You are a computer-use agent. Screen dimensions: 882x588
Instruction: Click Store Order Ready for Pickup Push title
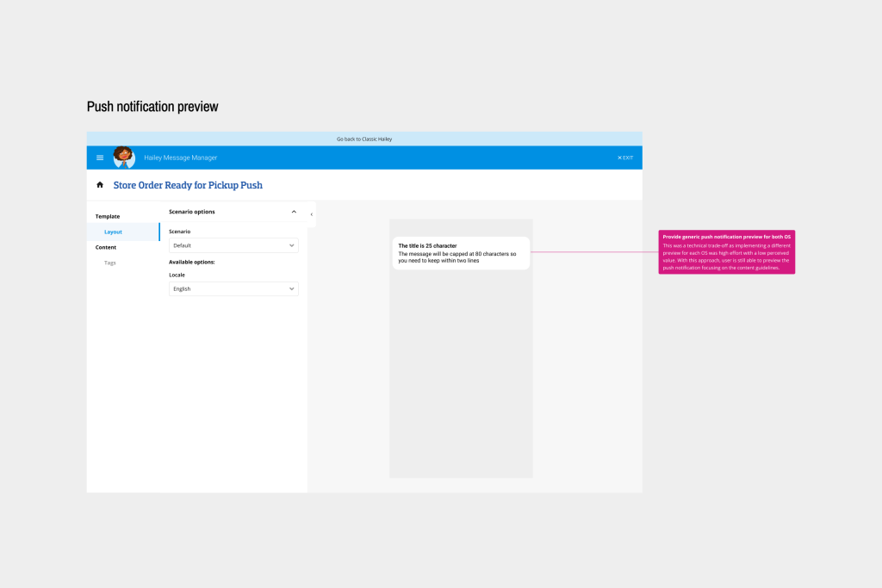pyautogui.click(x=188, y=185)
